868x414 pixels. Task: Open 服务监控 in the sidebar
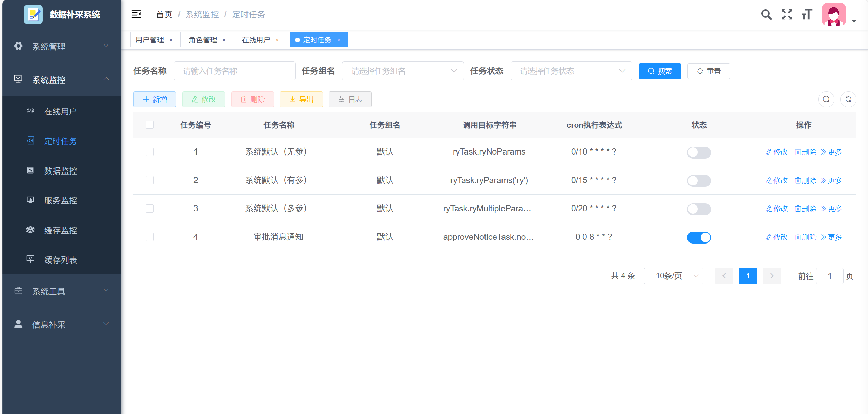pyautogui.click(x=62, y=200)
